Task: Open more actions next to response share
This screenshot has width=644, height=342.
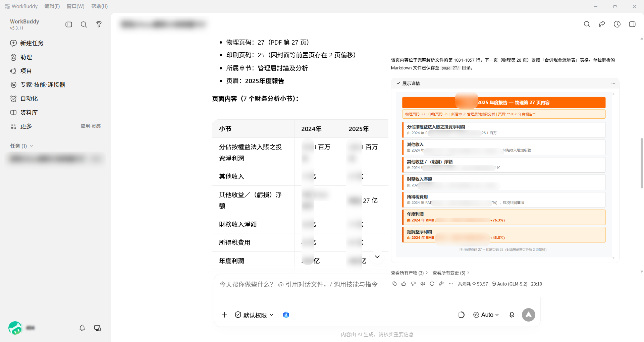Action: (x=451, y=284)
